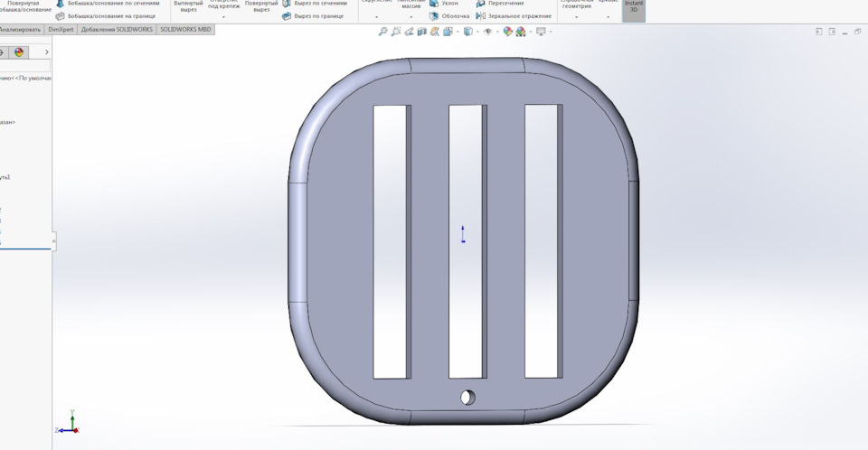
Task: Click Reference Geometry (Справочная геометрия) button
Action: [576, 5]
